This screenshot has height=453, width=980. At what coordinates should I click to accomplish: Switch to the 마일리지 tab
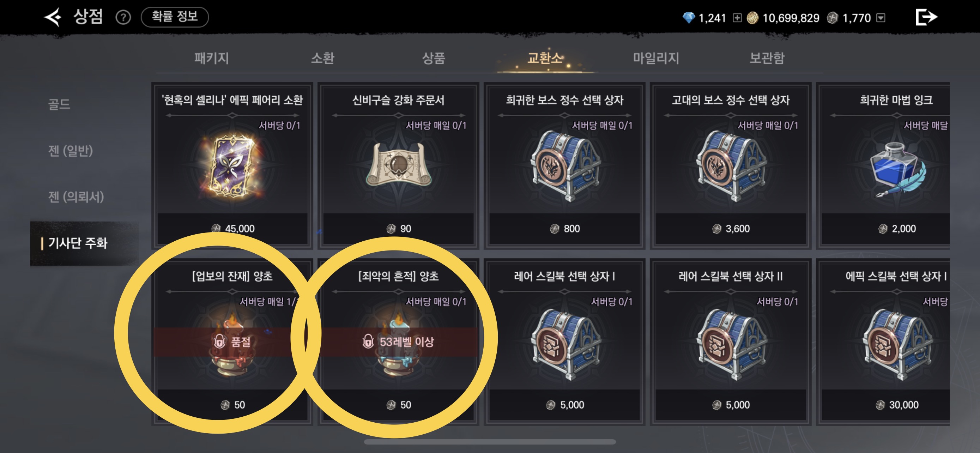pos(656,58)
